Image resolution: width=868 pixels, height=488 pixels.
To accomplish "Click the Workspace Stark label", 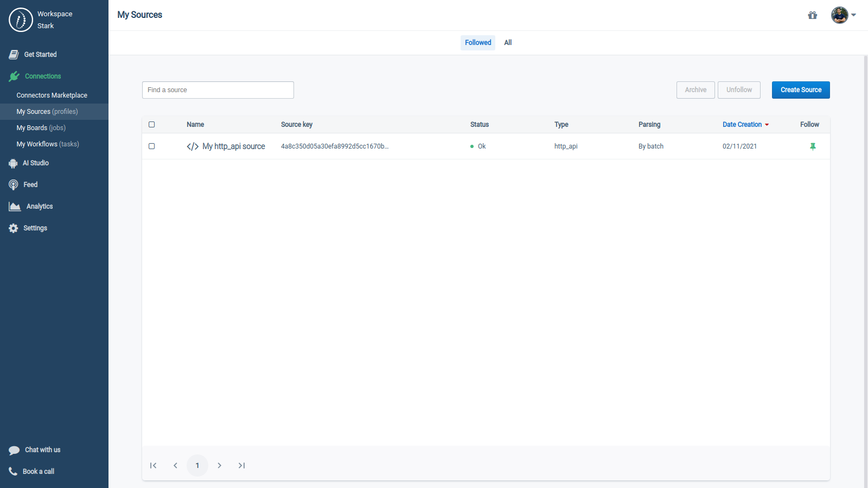I will 55,20.
